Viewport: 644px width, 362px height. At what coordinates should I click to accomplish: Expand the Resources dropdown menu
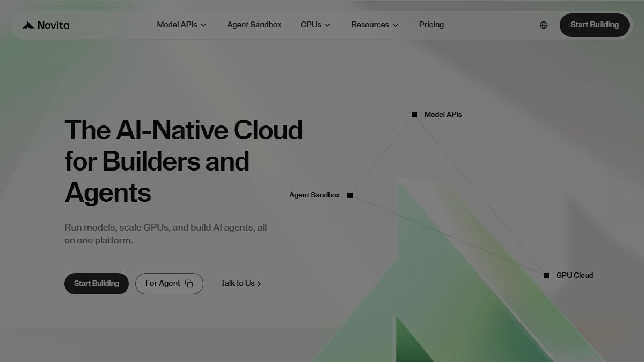375,25
